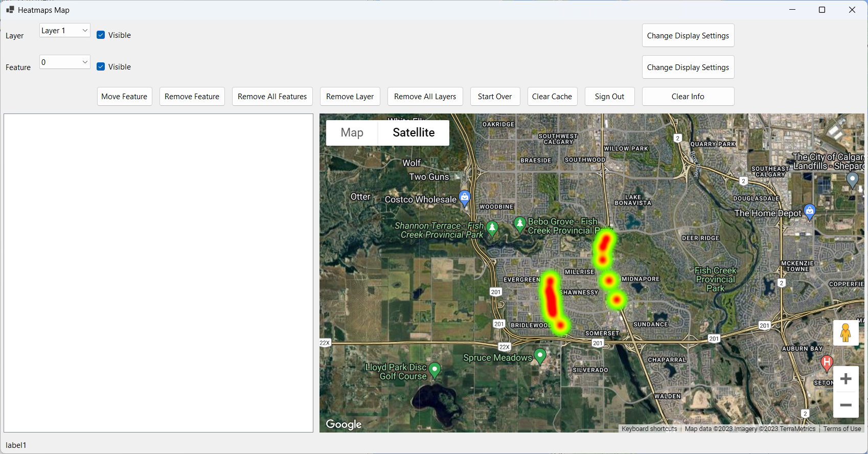The height and width of the screenshot is (454, 868).
Task: Click the Bebo Grove park tree marker
Action: (x=520, y=224)
